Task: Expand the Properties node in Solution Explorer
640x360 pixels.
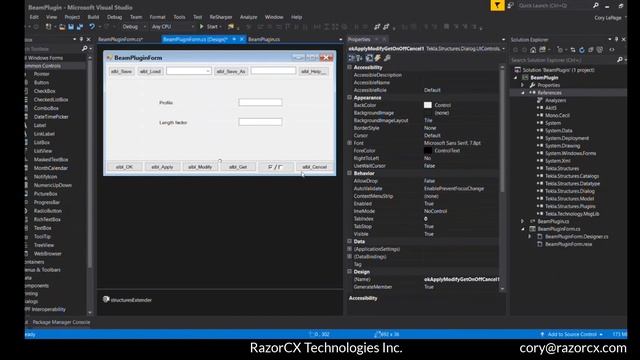Action: tap(523, 85)
